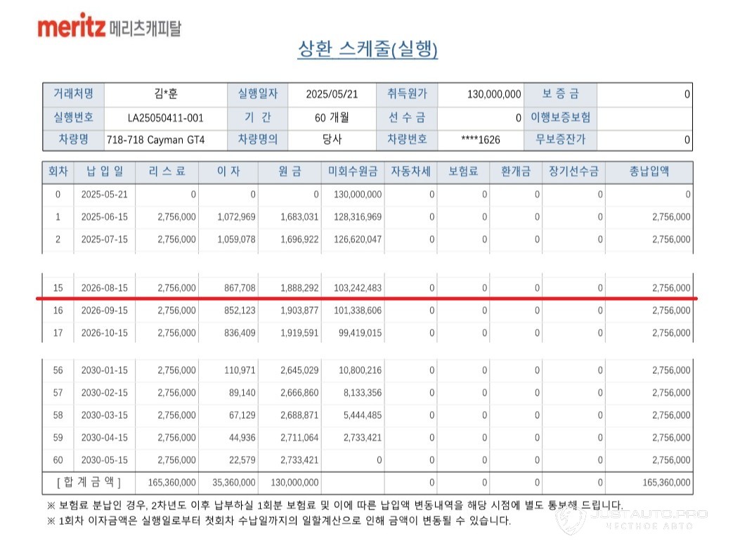
Task: Click the 원 금 column header
Action: (290, 171)
